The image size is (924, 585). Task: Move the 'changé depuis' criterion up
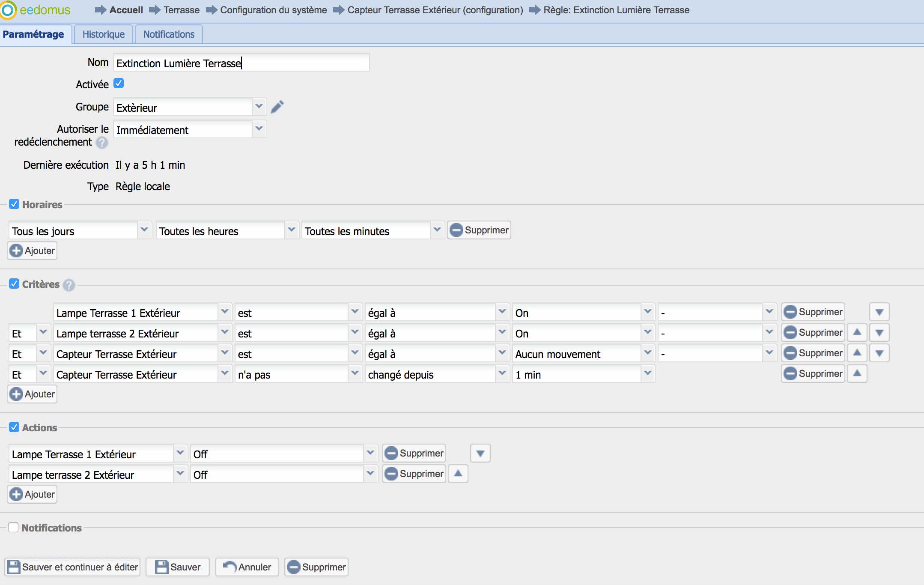[857, 374]
